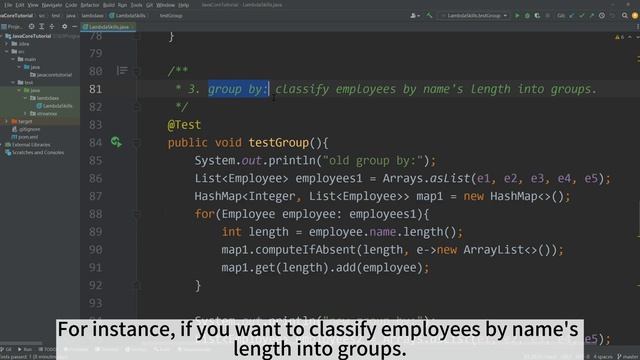Screen dimensions: 640x360
Task: Open Git history clock icon
Action: coord(602,16)
